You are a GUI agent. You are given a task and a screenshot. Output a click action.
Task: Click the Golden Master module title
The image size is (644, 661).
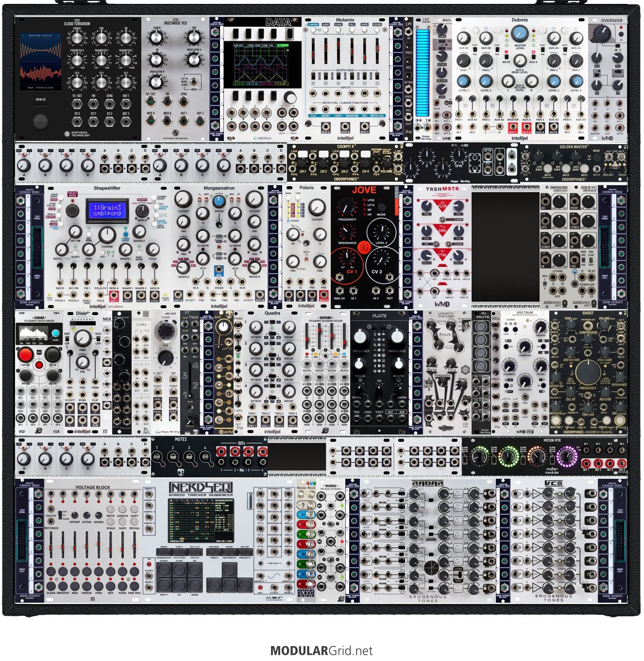point(574,146)
